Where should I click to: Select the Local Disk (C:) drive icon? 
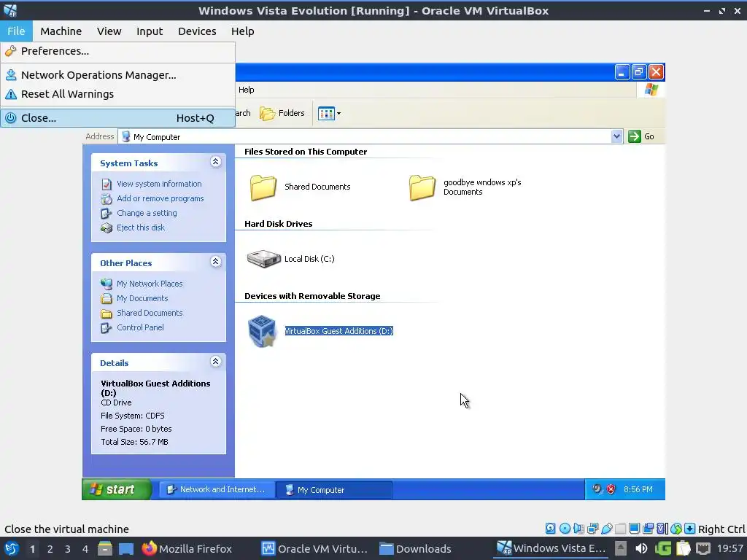[x=263, y=259]
